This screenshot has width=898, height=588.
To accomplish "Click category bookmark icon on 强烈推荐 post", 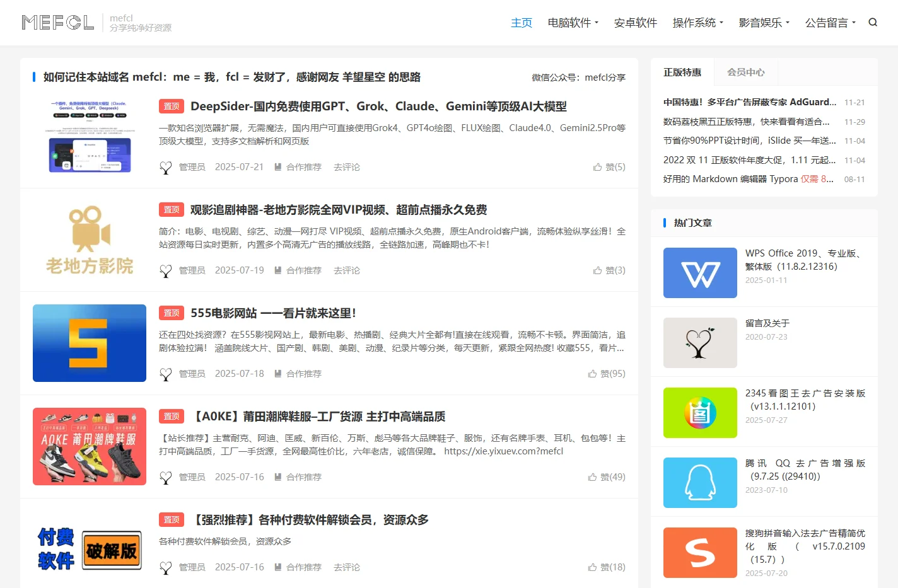I will (277, 567).
